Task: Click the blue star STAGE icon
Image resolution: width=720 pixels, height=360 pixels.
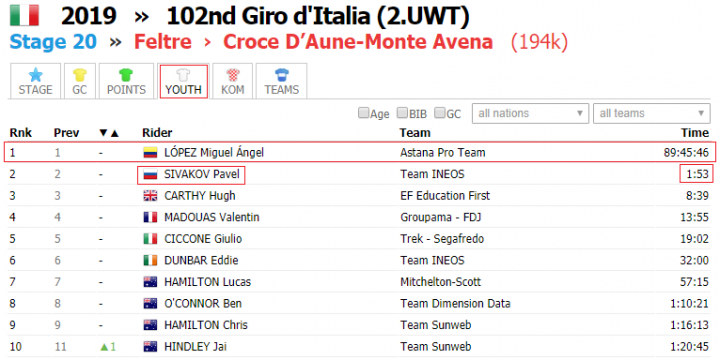Action: [x=35, y=74]
